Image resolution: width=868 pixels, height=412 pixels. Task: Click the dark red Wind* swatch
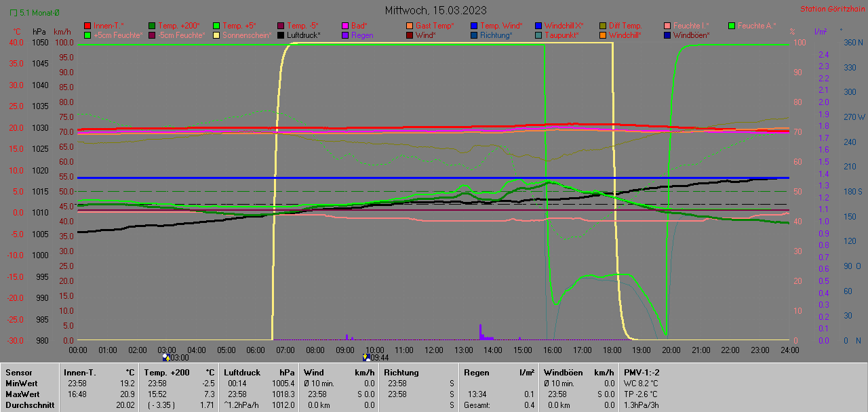pos(410,35)
